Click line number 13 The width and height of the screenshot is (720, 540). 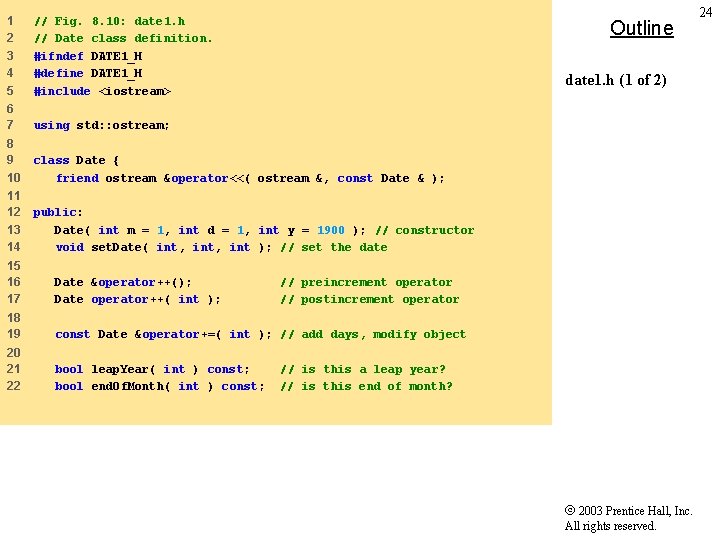pos(13,230)
